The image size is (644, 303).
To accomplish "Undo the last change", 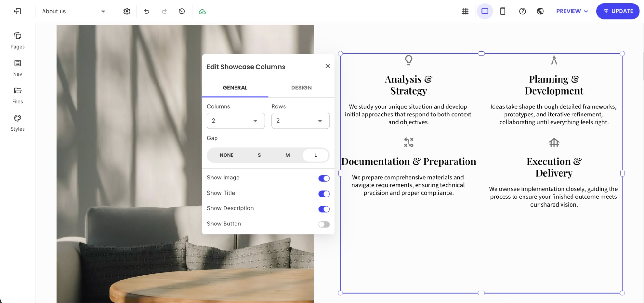I will (147, 11).
